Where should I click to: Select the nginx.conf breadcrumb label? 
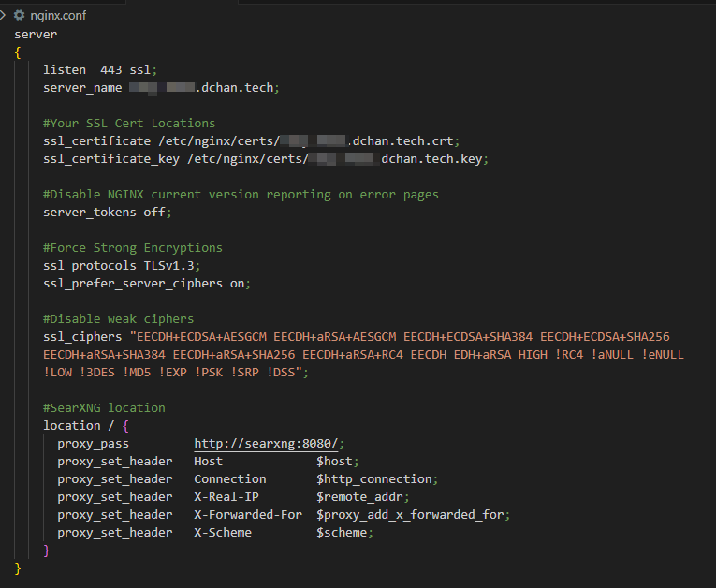(58, 16)
